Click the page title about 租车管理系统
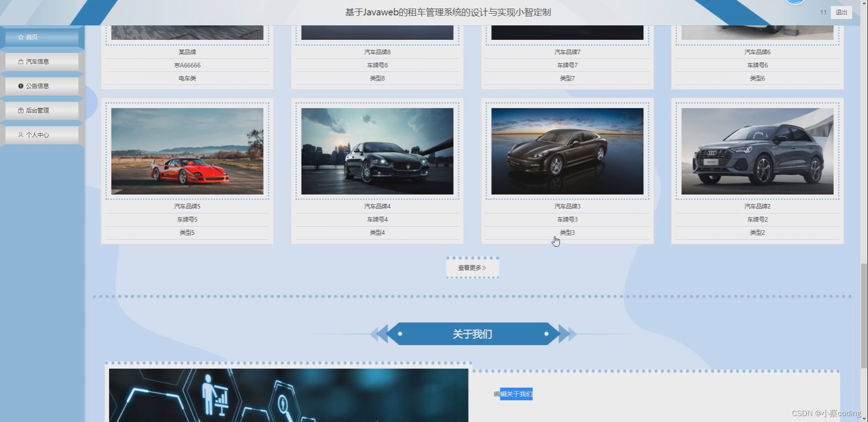Screen dimensions: 868x422 coord(448,12)
